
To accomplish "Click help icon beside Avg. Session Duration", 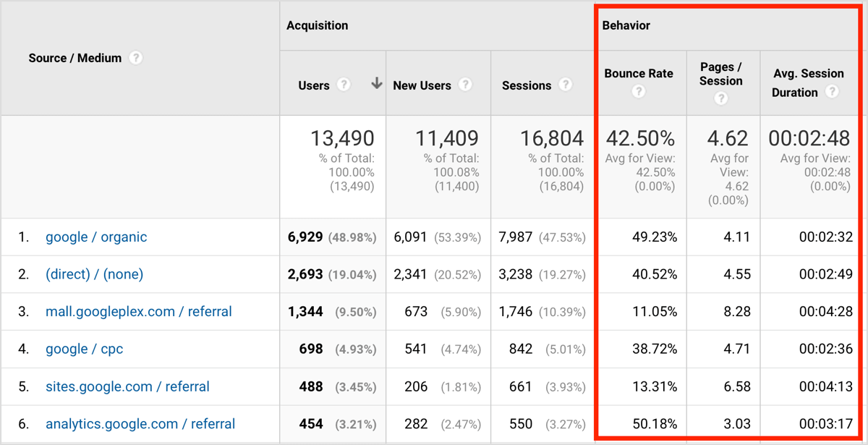I will point(833,92).
